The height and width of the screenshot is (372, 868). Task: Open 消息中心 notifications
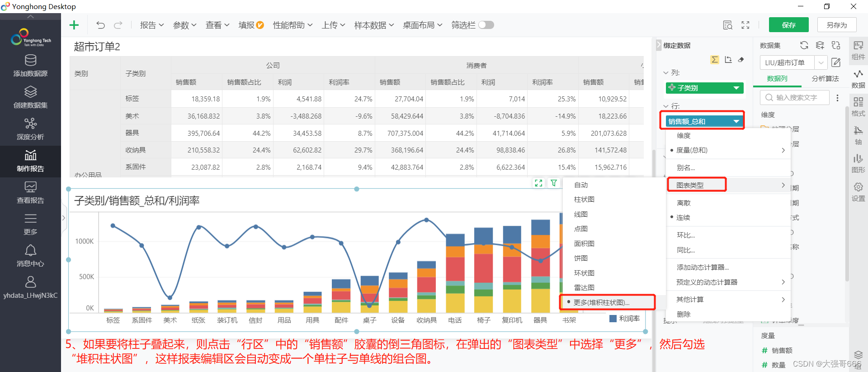(x=30, y=256)
